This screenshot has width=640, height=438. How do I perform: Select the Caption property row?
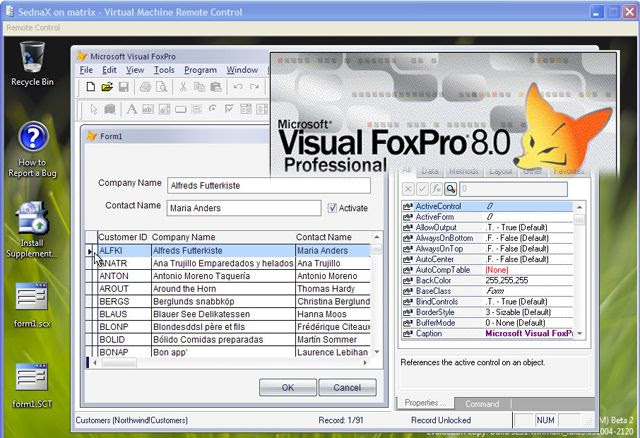(487, 334)
